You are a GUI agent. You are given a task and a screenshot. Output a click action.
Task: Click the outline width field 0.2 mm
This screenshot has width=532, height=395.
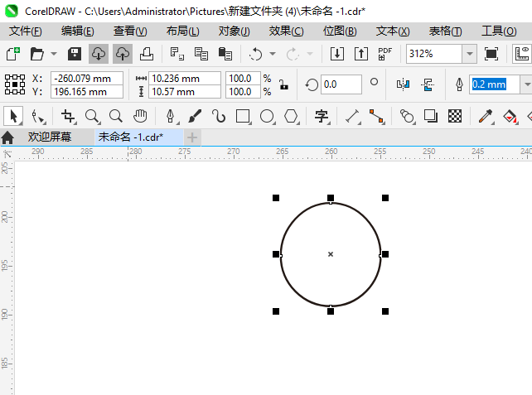click(495, 84)
